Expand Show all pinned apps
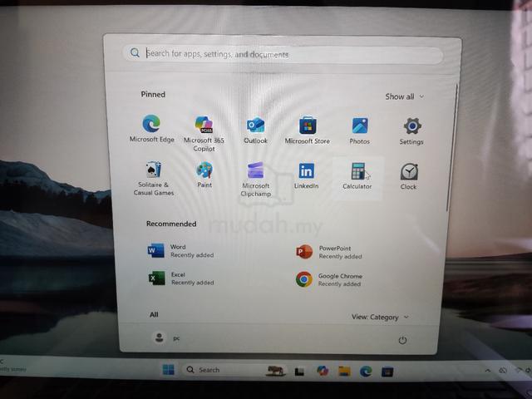 pyautogui.click(x=405, y=96)
